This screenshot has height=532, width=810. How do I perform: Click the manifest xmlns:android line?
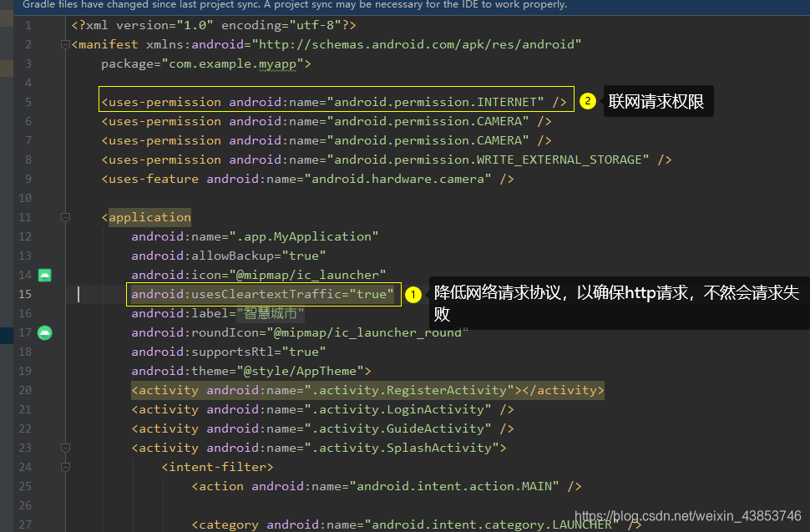[327, 44]
